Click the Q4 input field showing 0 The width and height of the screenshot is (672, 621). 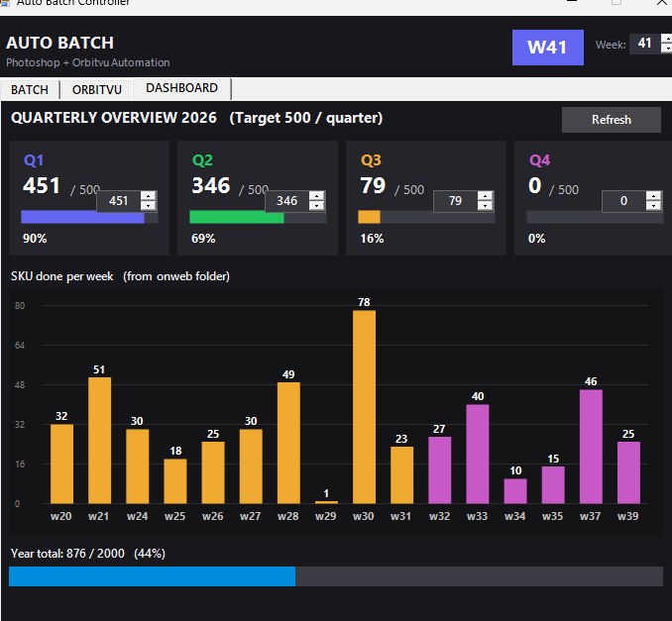click(623, 201)
